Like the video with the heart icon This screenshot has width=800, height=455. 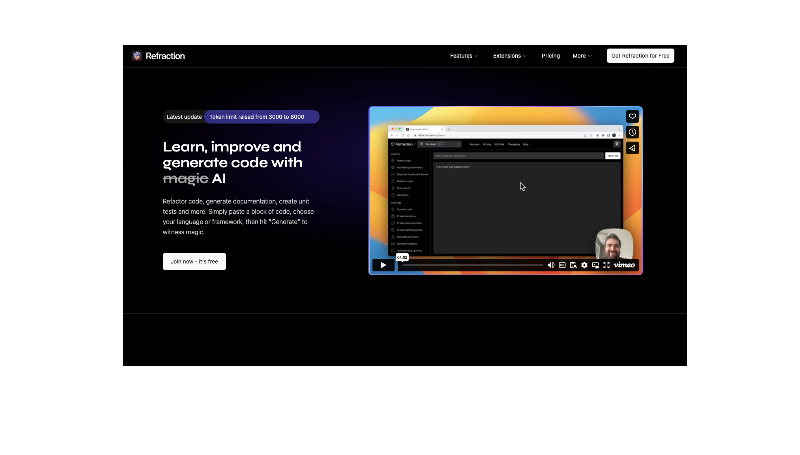coord(632,116)
